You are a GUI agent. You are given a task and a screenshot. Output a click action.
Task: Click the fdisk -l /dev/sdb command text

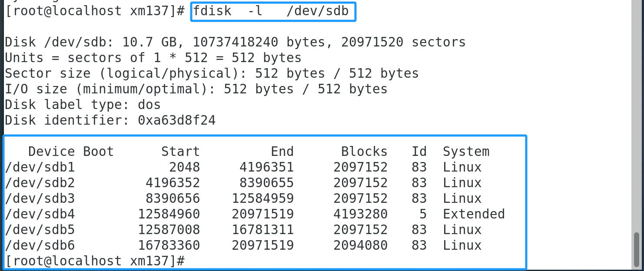(271, 11)
